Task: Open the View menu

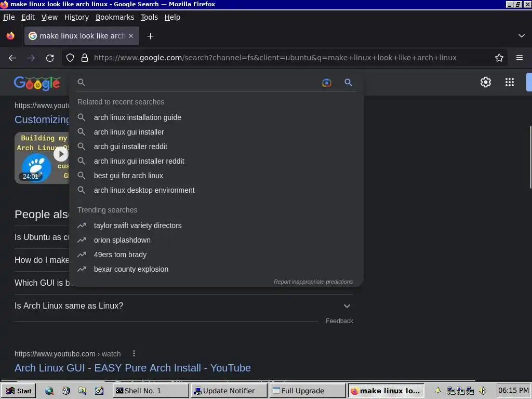Action: pyautogui.click(x=49, y=17)
